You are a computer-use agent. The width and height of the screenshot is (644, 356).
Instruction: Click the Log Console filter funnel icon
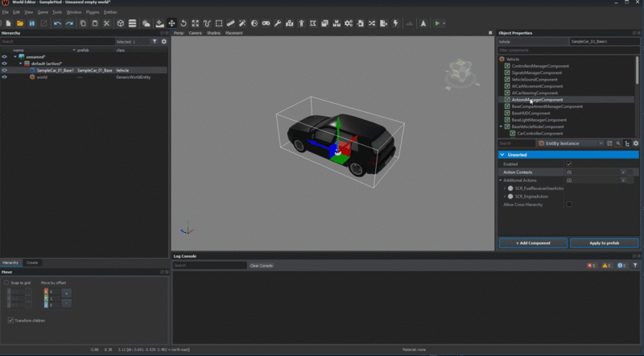(634, 265)
